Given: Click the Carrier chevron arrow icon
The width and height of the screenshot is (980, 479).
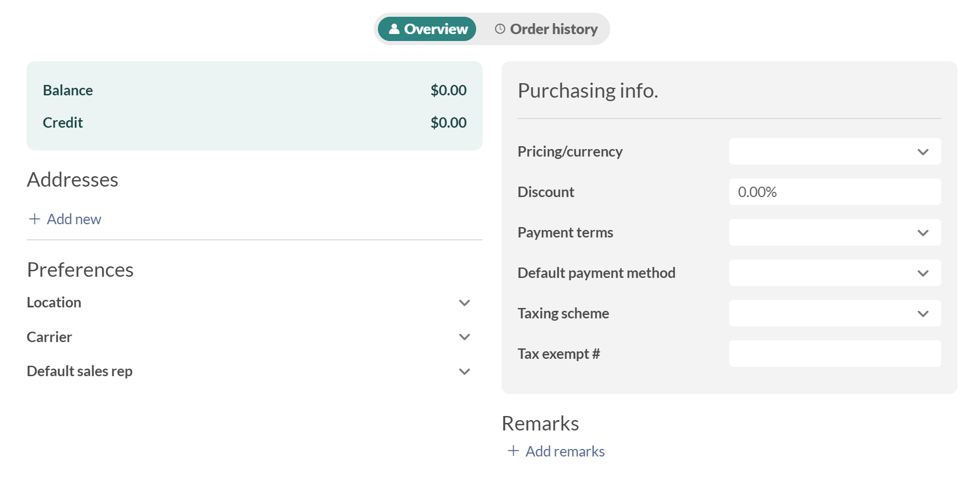Looking at the screenshot, I should pyautogui.click(x=465, y=337).
